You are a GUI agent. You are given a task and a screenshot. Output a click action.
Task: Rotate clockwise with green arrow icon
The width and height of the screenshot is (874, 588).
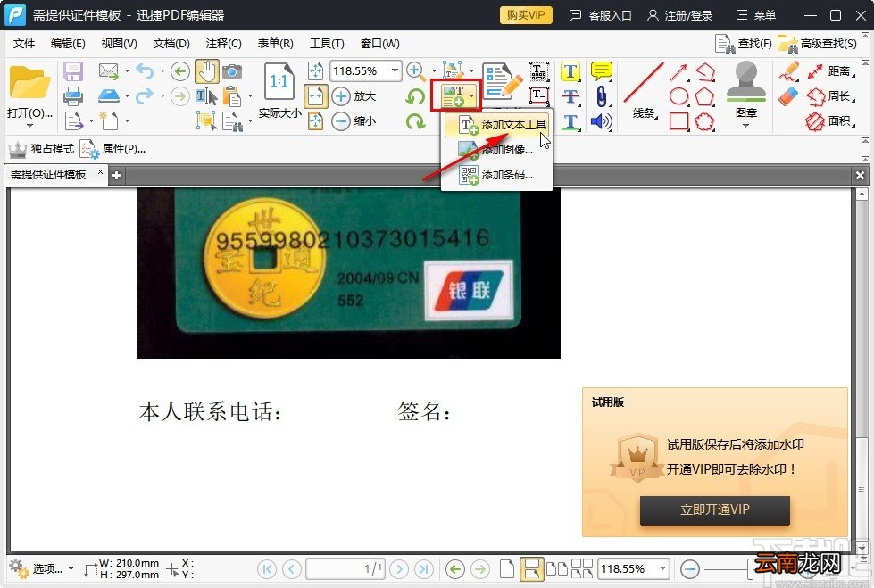coord(415,121)
